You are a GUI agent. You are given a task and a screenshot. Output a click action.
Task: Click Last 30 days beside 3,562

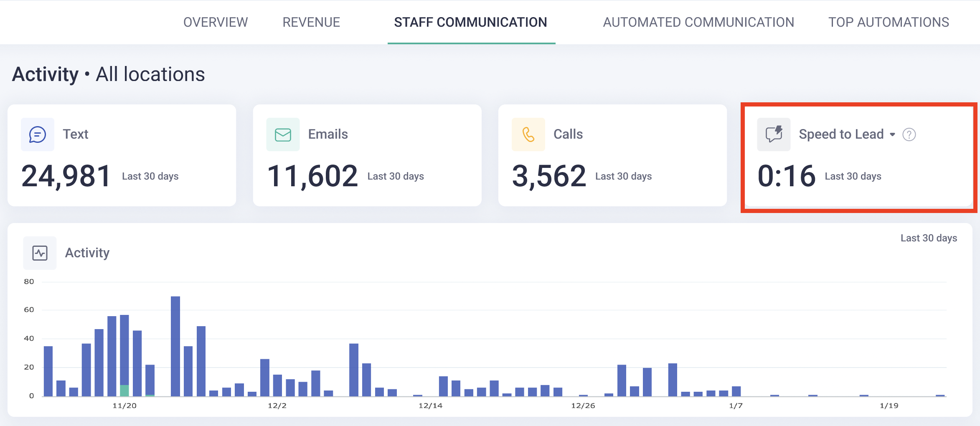coord(623,176)
